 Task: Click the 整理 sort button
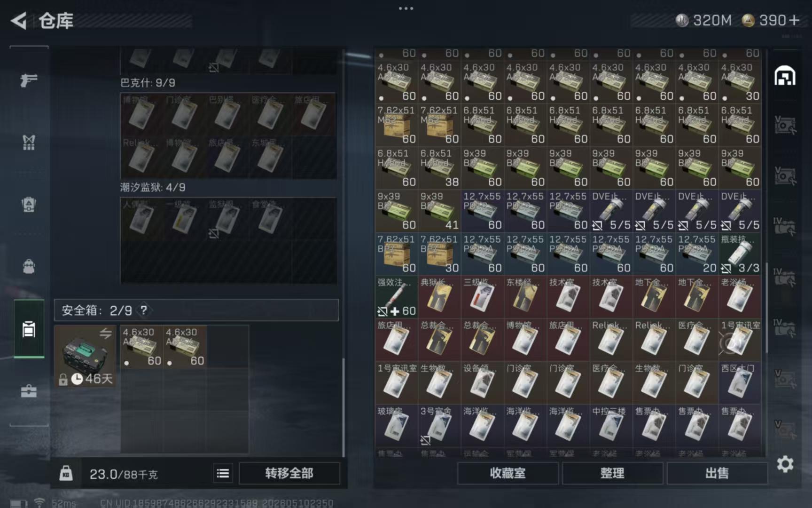click(x=612, y=473)
